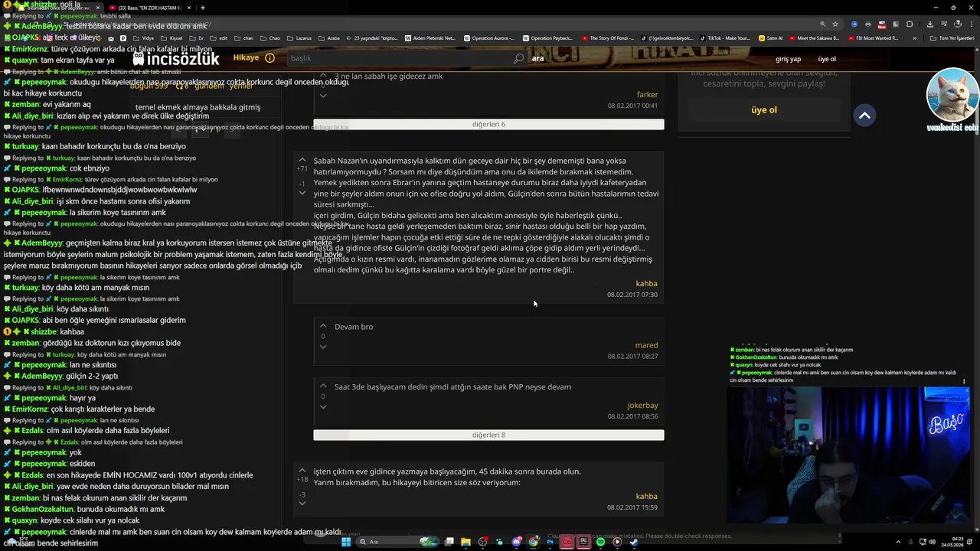Click the incisözlük logo

176,58
